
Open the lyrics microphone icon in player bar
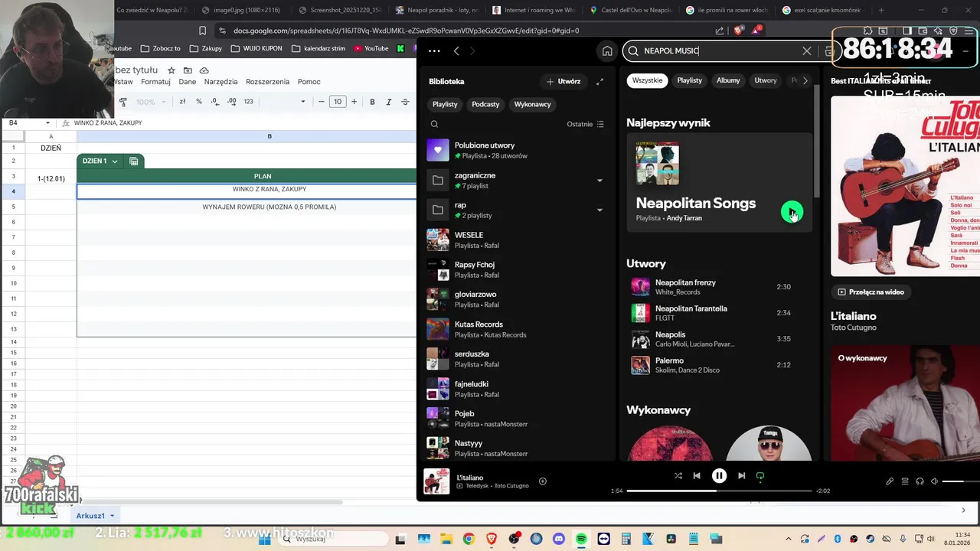pos(890,481)
